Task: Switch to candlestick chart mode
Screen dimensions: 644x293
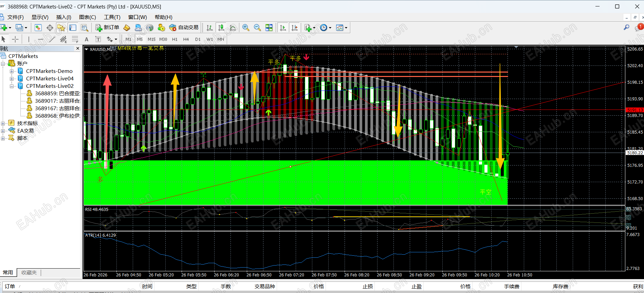Action: coord(221,27)
